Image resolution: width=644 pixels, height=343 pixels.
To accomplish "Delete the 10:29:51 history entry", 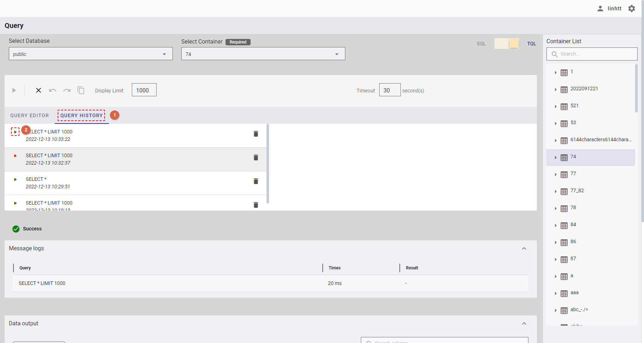I will [x=256, y=181].
